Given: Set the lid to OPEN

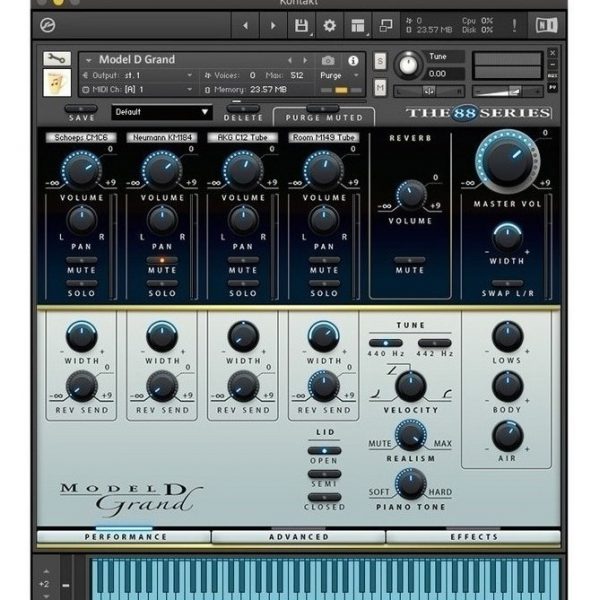Looking at the screenshot, I should click(x=324, y=451).
